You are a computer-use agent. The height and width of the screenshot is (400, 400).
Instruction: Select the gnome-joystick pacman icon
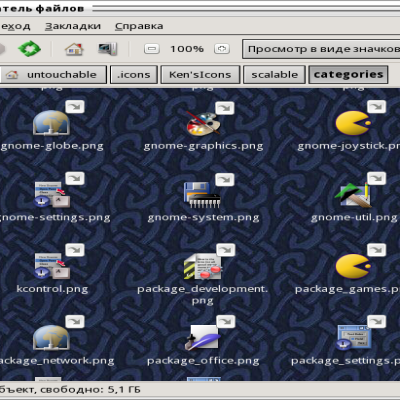[353, 123]
